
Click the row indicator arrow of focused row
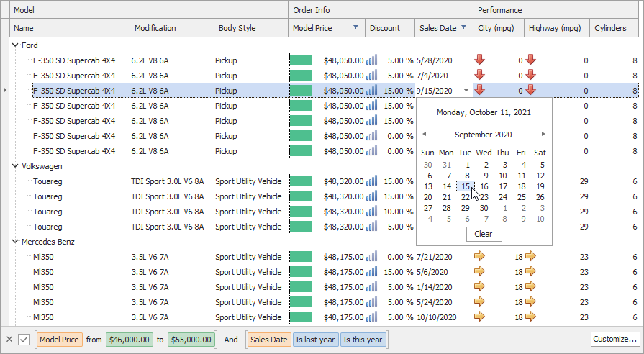4,89
